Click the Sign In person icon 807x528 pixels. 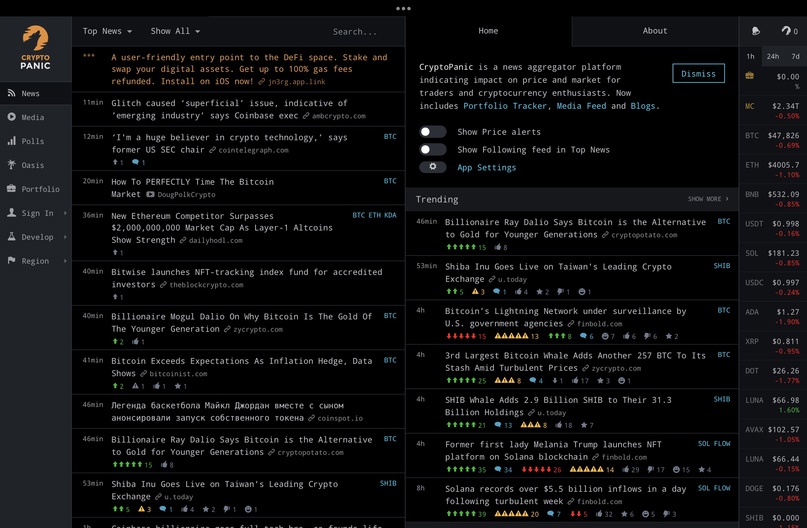pos(11,213)
